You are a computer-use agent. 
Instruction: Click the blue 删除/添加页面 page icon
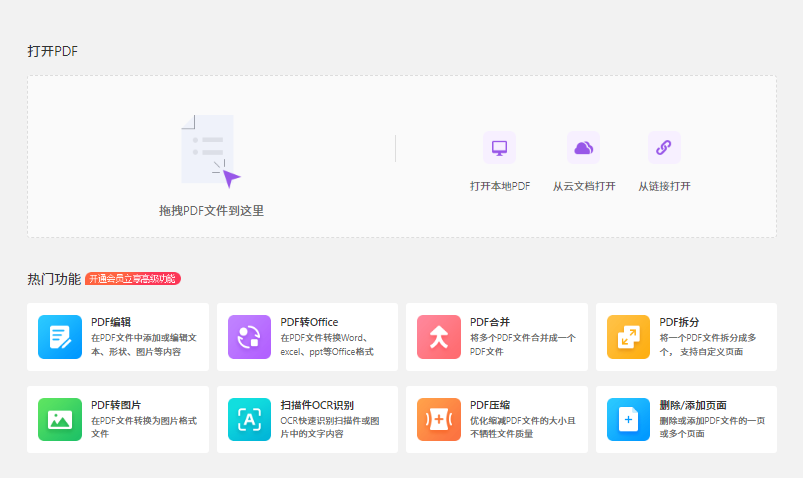pyautogui.click(x=628, y=419)
